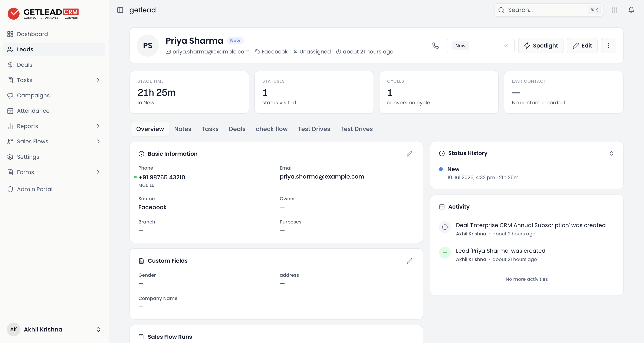Click the New badge beside Priya Sharma

pos(235,40)
